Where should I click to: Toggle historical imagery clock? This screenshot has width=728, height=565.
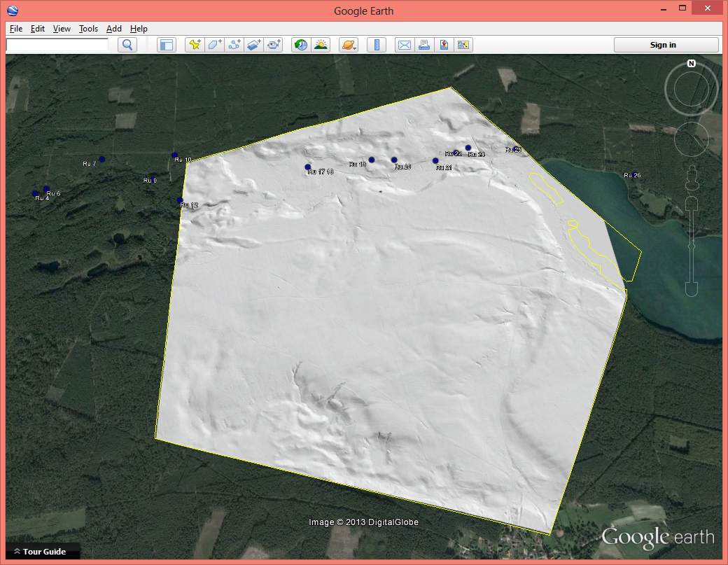[x=301, y=45]
